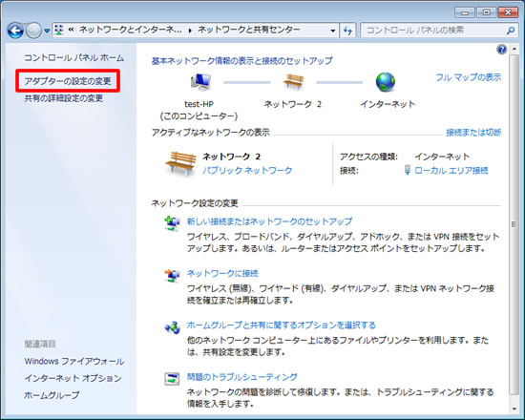Screen dimensions: 525x420
Task: Open ネットワークに接続 link
Action: [x=222, y=273]
